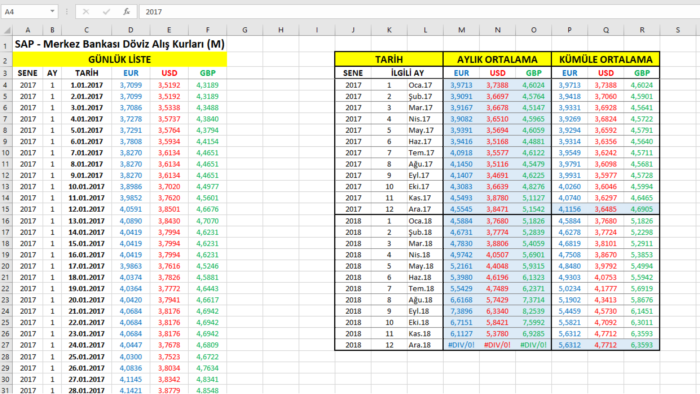Click the Select All corner triangle
Viewport: 700px width, 394px height.
click(x=7, y=30)
